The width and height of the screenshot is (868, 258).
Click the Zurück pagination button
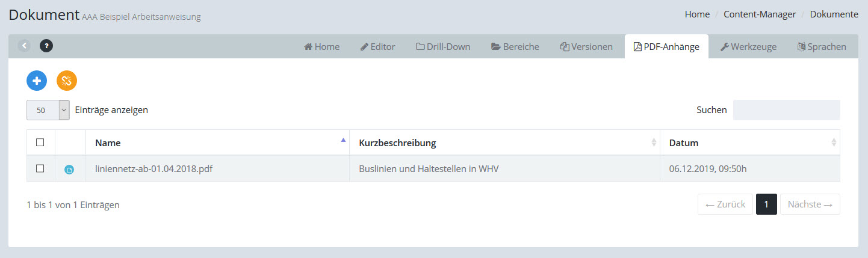(x=725, y=204)
